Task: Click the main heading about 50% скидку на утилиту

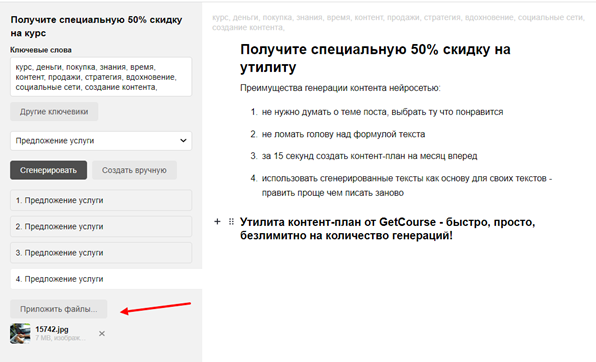Action: tap(375, 58)
